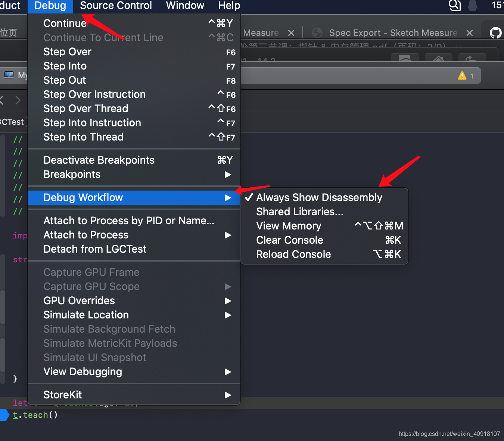Image resolution: width=504 pixels, height=441 pixels.
Task: Expand the StoreKit submenu
Action: click(134, 395)
